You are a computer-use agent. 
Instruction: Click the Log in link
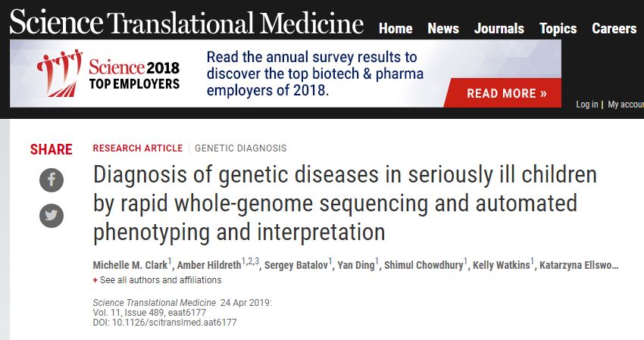[586, 104]
